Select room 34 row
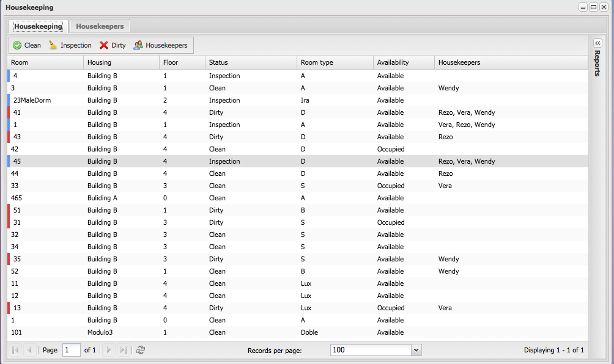The image size is (614, 364). pyautogui.click(x=298, y=247)
